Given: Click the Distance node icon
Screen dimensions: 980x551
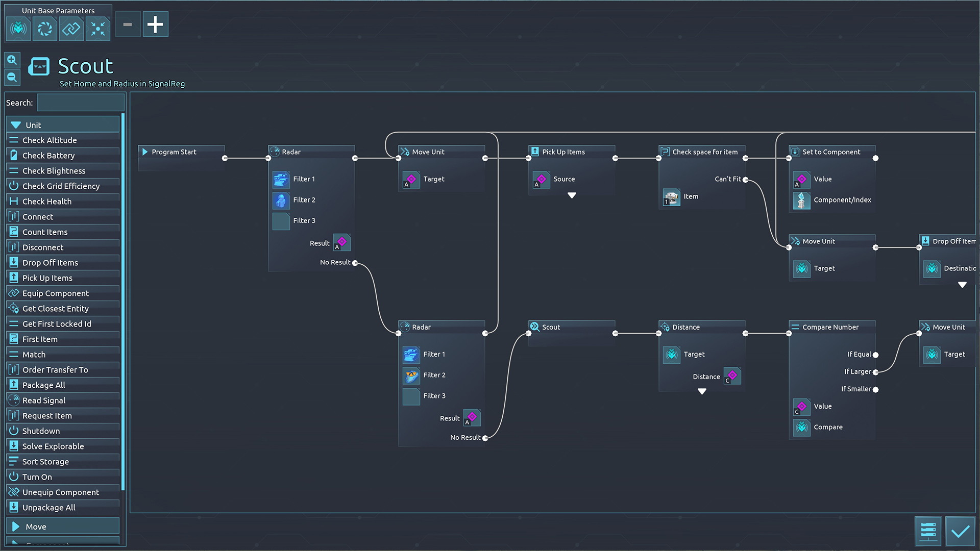Looking at the screenshot, I should click(x=666, y=327).
